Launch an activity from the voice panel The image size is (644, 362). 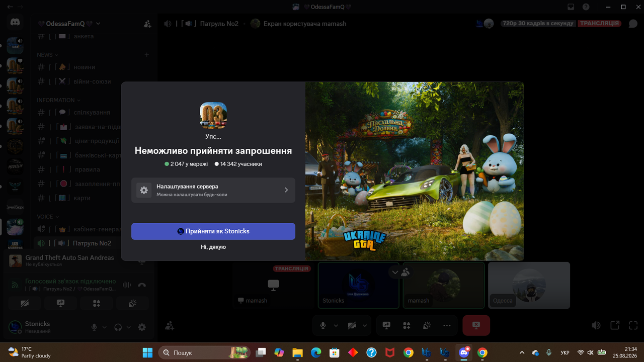(97, 303)
